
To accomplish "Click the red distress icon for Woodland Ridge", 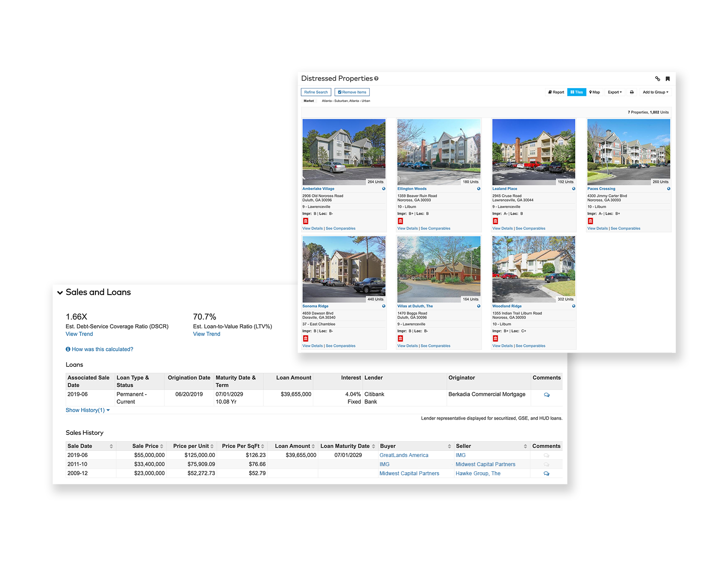I will 495,339.
